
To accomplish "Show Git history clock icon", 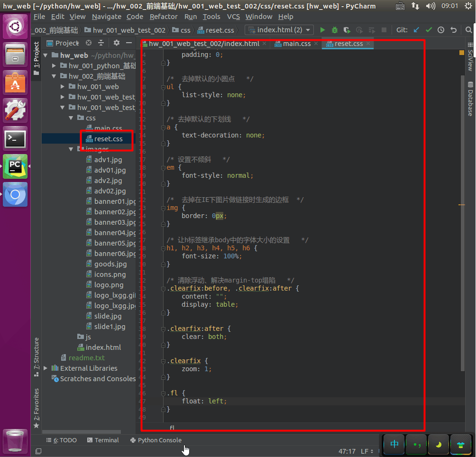I will (441, 30).
